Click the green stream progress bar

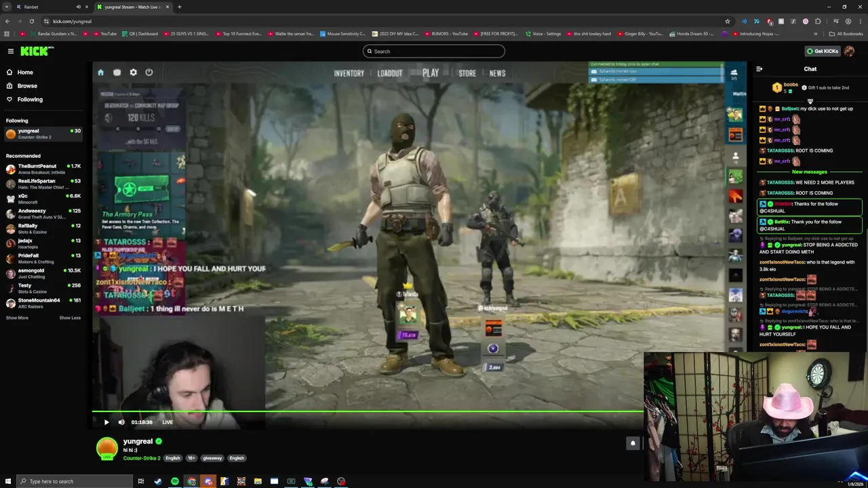click(x=368, y=411)
